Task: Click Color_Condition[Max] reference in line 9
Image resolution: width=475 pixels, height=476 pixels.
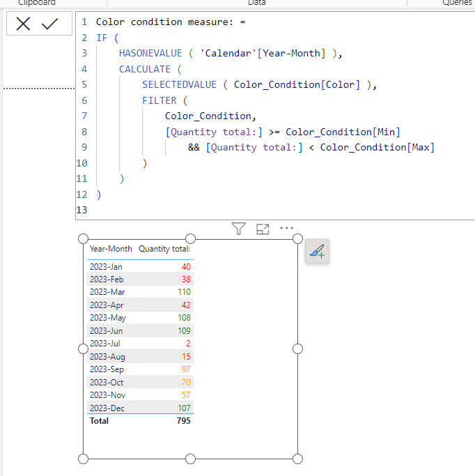Action: pyautogui.click(x=377, y=148)
